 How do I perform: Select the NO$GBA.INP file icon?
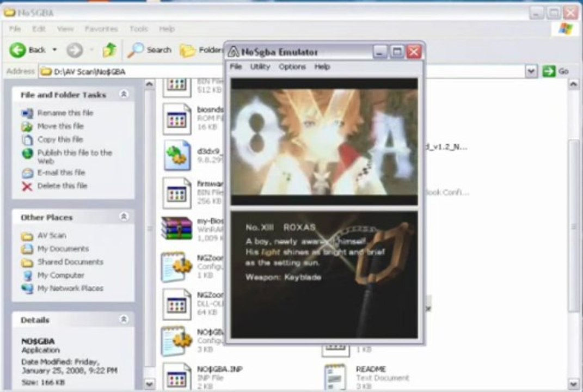point(176,376)
